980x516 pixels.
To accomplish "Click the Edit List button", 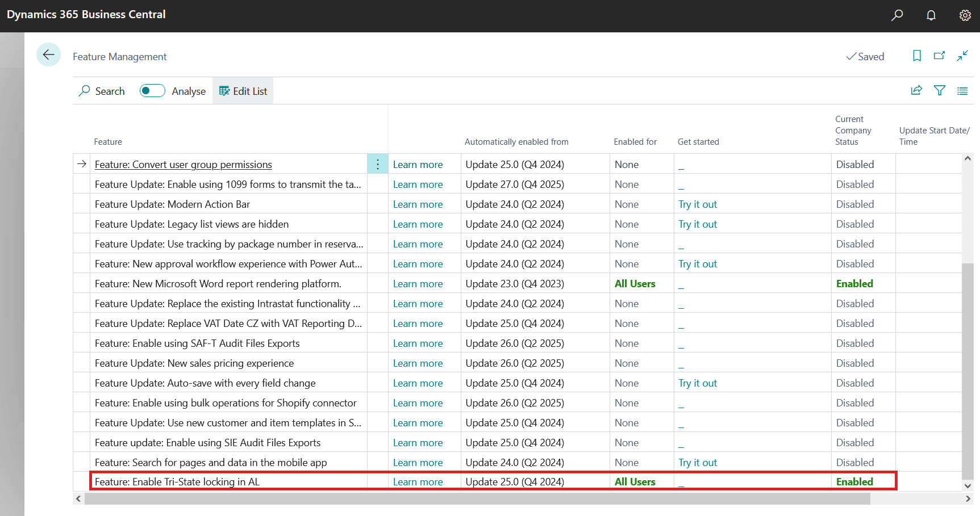I will point(243,91).
